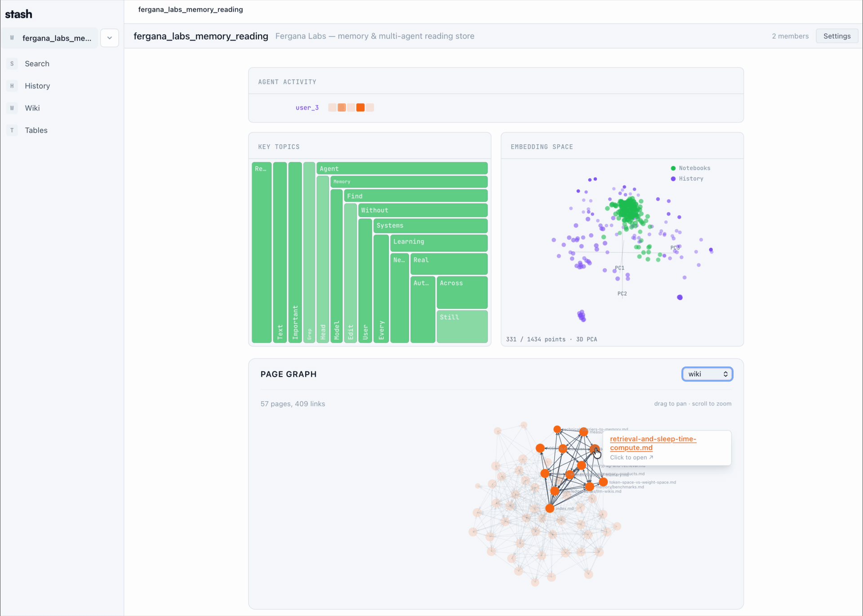Open Tables from the sidebar
This screenshot has height=616, width=863.
pos(36,130)
